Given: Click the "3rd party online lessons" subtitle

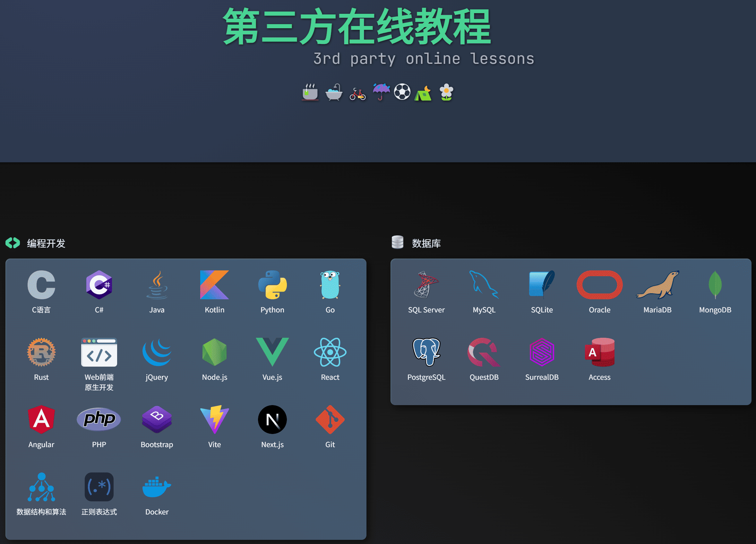Looking at the screenshot, I should coord(424,59).
